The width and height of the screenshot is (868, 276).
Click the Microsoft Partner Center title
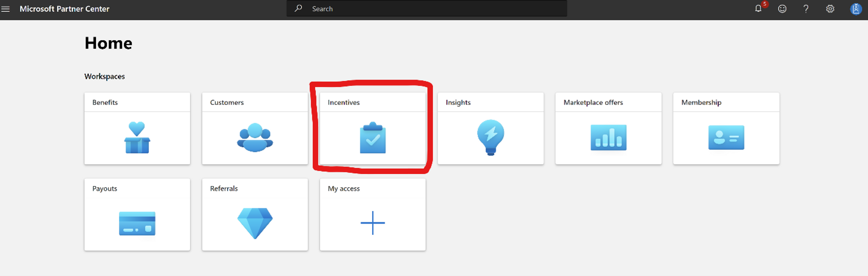click(x=64, y=9)
